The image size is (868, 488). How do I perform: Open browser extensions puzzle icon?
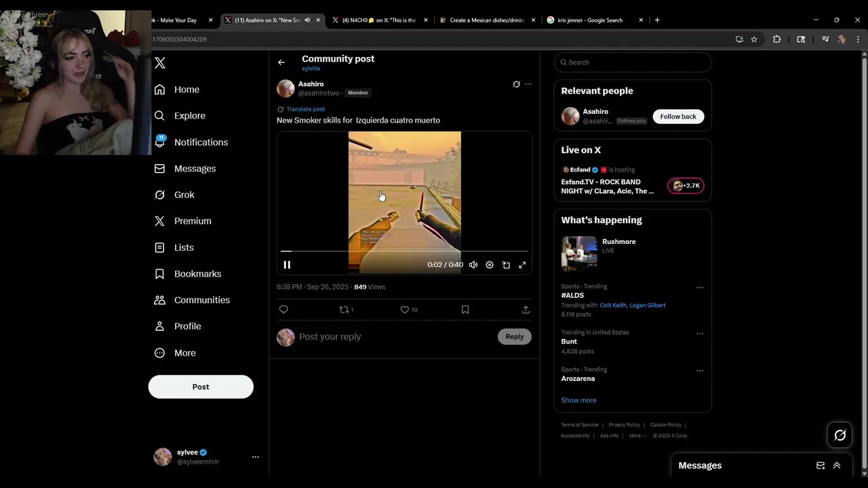tap(777, 39)
